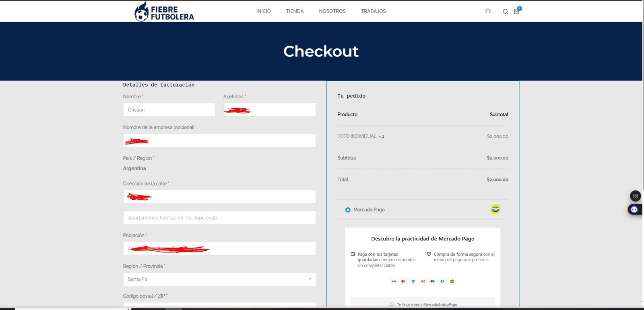Go to the INICIO menu item
This screenshot has height=310, width=644.
pyautogui.click(x=263, y=11)
